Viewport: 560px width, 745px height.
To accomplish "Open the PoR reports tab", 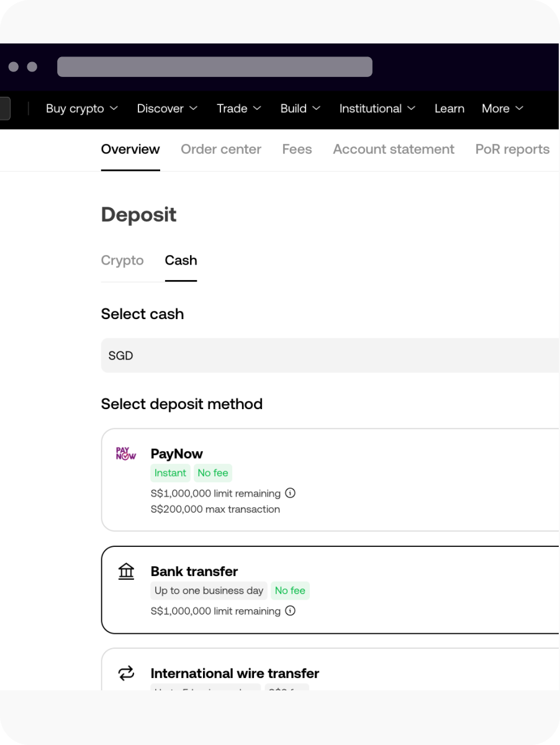I will click(512, 149).
